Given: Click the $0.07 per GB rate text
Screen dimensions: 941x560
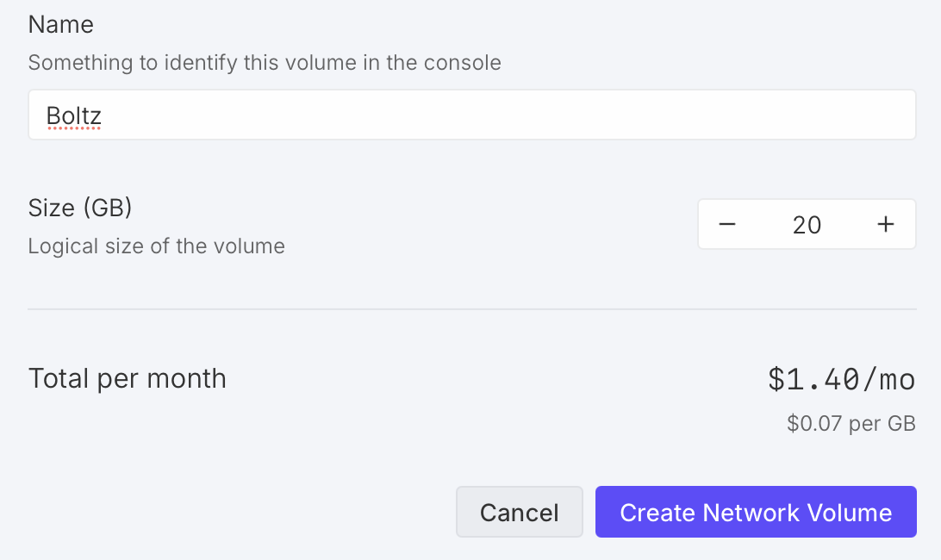Looking at the screenshot, I should tap(851, 424).
